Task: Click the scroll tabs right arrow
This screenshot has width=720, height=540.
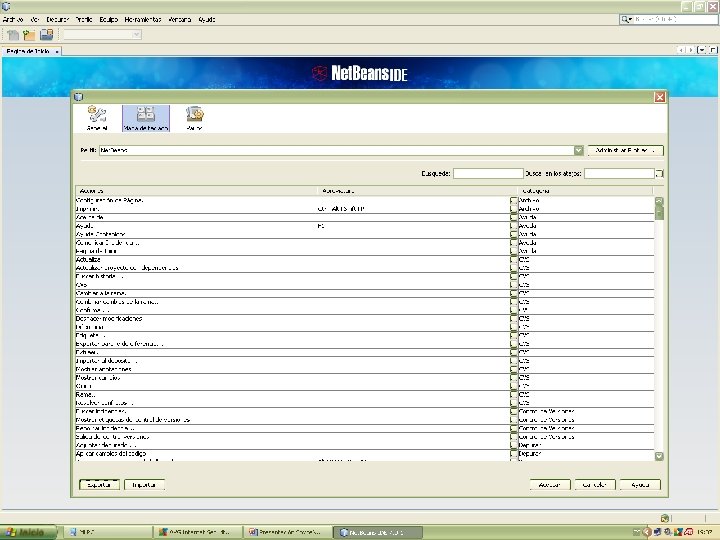Action: pyautogui.click(x=691, y=50)
